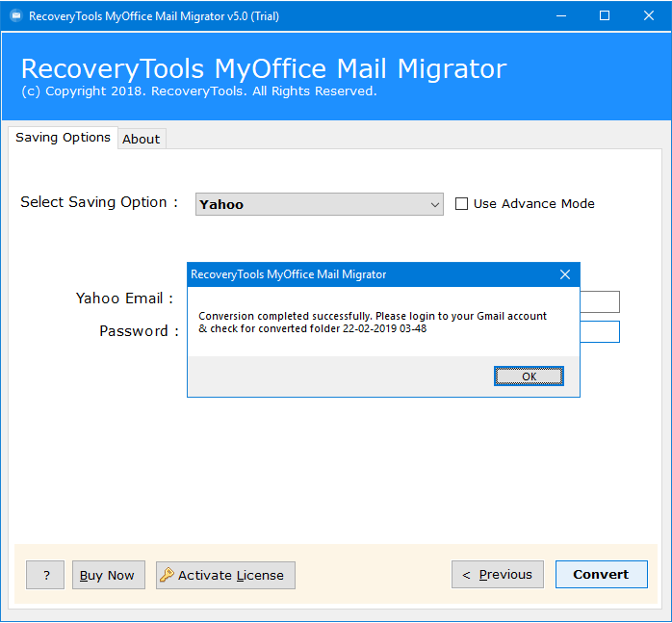Click the Yahoo saving option combo box
This screenshot has width=672, height=623.
pyautogui.click(x=320, y=204)
